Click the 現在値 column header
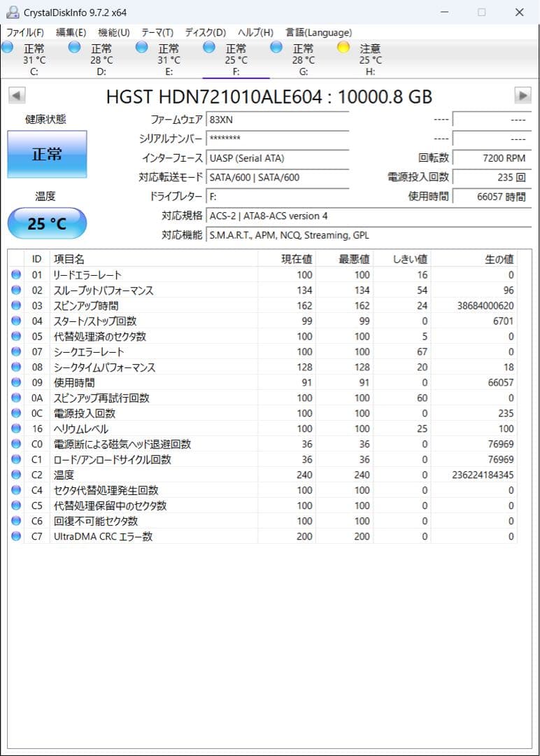This screenshot has width=540, height=756. tap(287, 259)
